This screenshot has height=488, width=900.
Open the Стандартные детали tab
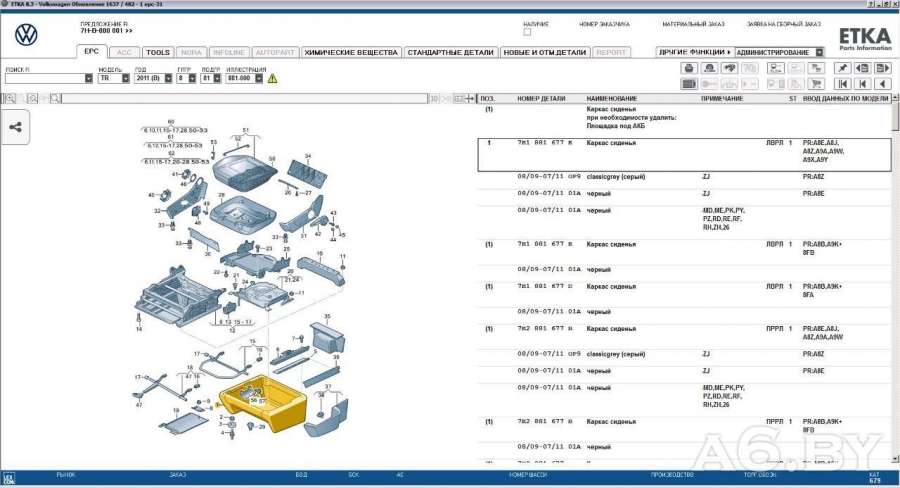[x=451, y=52]
